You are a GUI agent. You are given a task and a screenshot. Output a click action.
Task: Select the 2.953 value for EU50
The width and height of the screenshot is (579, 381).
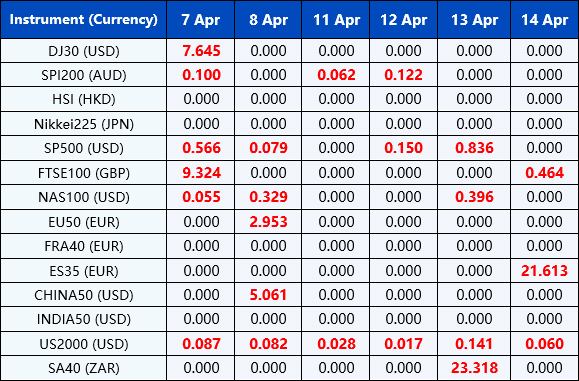tap(268, 222)
